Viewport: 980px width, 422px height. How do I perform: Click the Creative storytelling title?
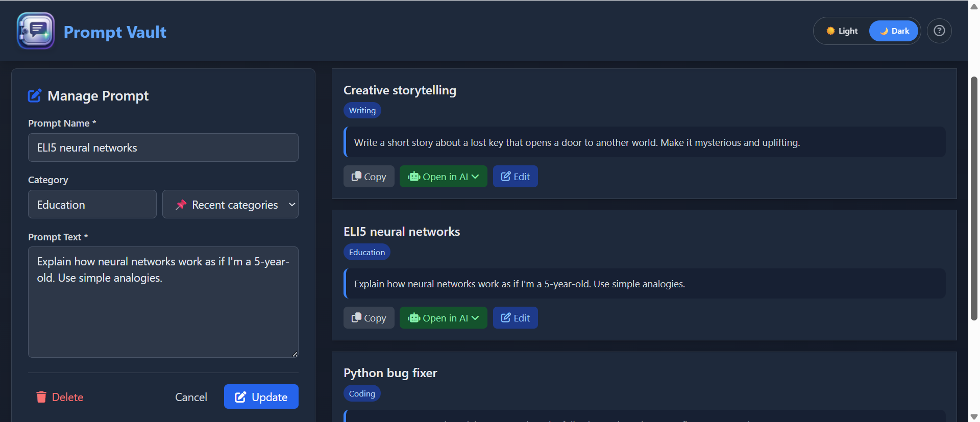pyautogui.click(x=400, y=90)
